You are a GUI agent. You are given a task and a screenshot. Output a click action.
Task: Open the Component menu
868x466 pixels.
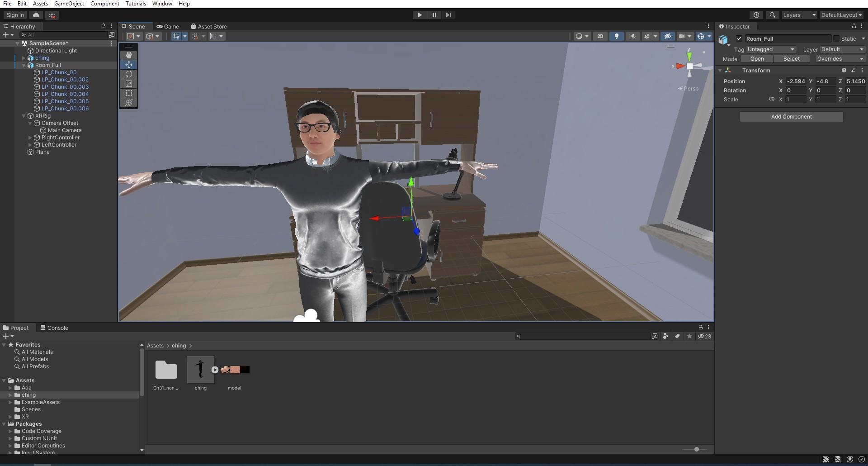tap(105, 4)
